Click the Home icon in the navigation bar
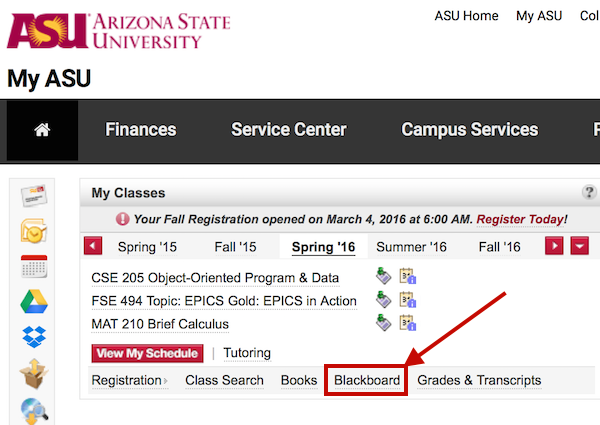The height and width of the screenshot is (425, 600). [x=42, y=130]
